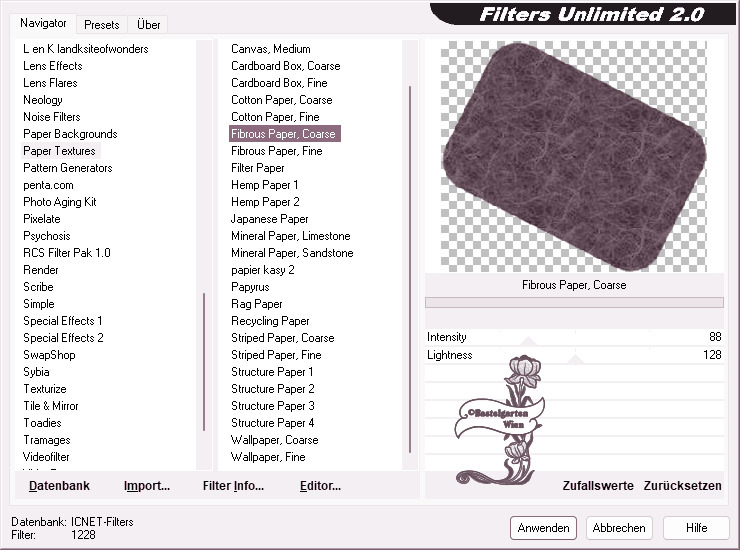Pick Striped Paper, Coarse filter
This screenshot has width=740, height=550.
pyautogui.click(x=283, y=338)
